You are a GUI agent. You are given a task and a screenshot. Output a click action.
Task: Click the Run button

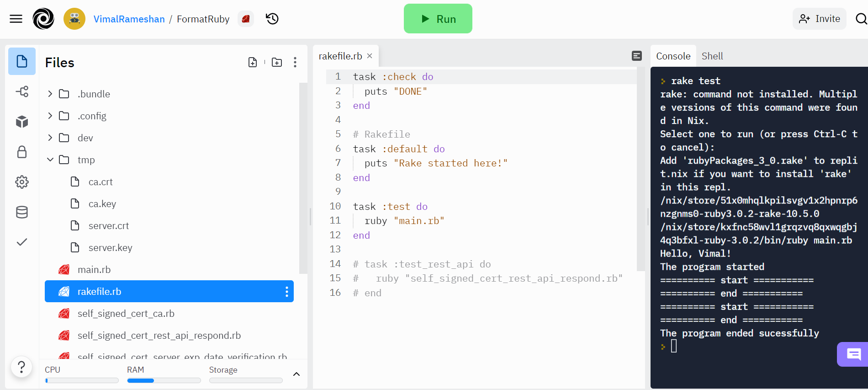tap(438, 19)
